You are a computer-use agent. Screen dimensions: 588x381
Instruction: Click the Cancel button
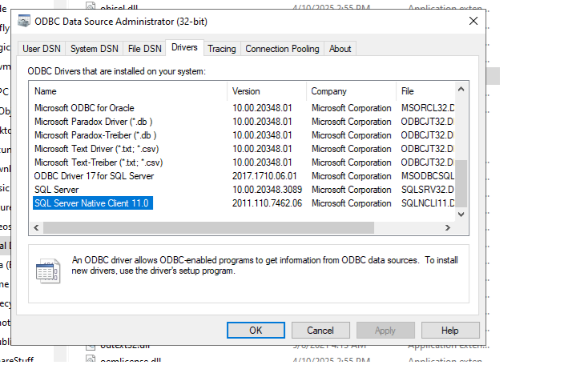click(x=320, y=330)
